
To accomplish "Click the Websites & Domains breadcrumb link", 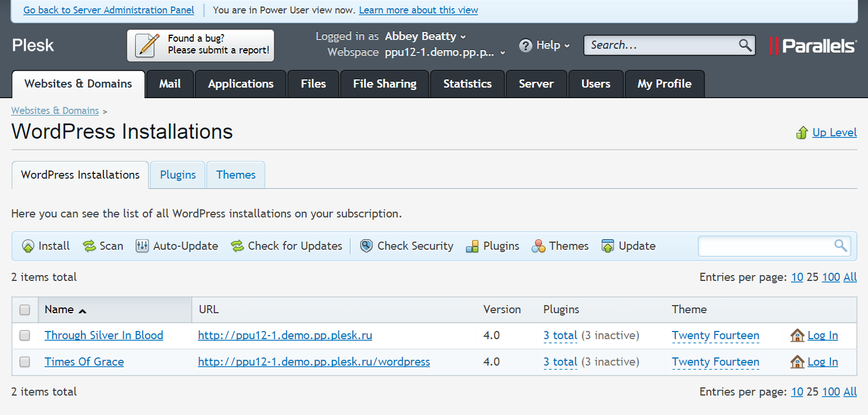I will [x=55, y=111].
